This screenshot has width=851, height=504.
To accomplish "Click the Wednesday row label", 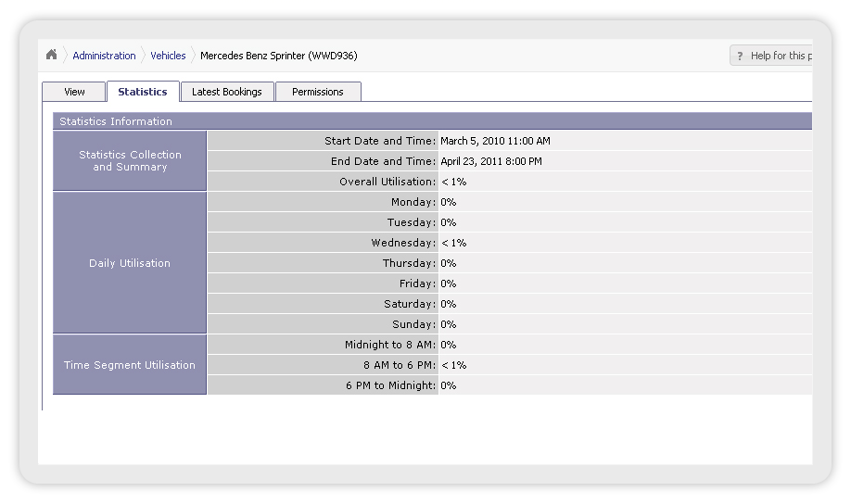I will tap(403, 243).
